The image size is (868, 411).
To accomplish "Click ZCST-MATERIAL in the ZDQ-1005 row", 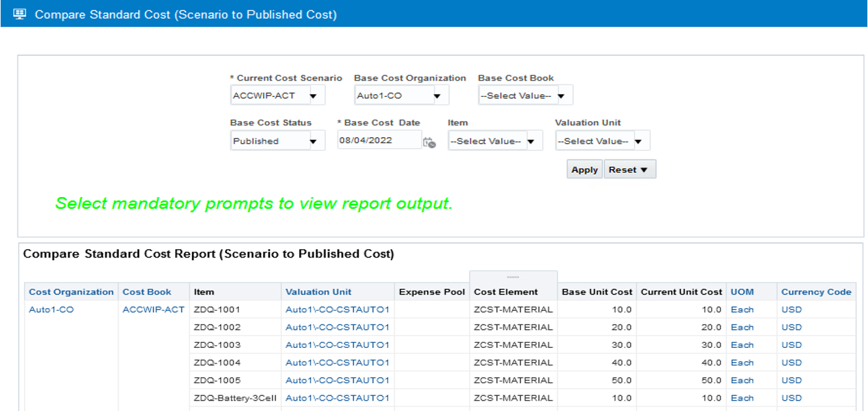I will tap(513, 380).
